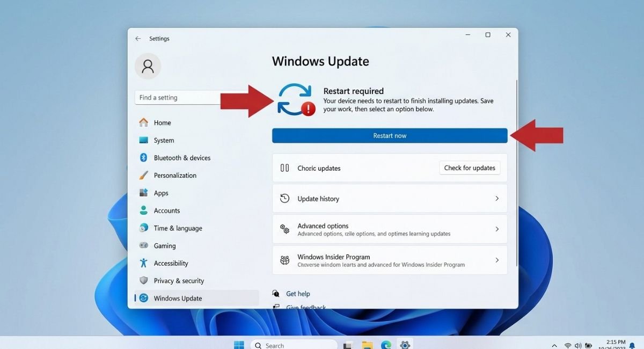This screenshot has height=349, width=644.
Task: Click the Advanced options title
Action: pyautogui.click(x=323, y=226)
